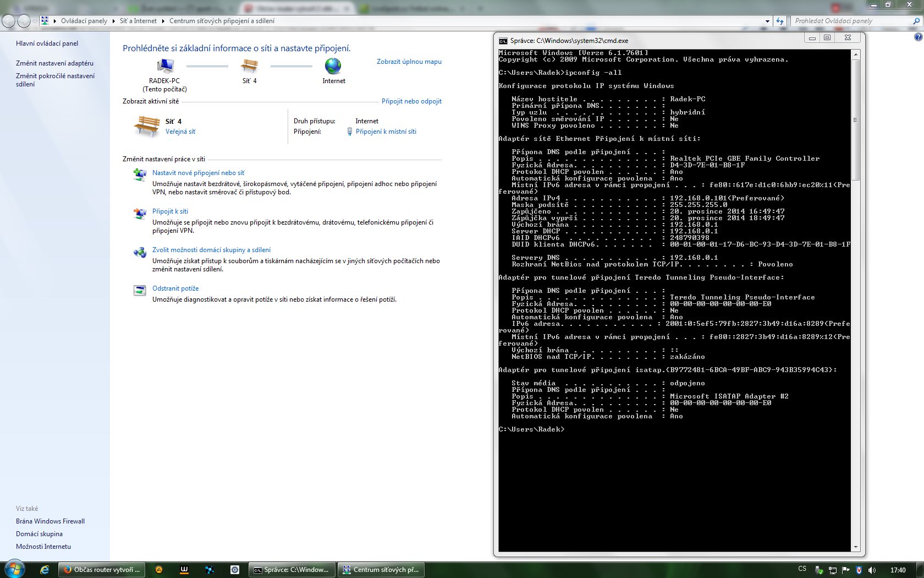Open the Možnosti Internetu link

[x=43, y=547]
